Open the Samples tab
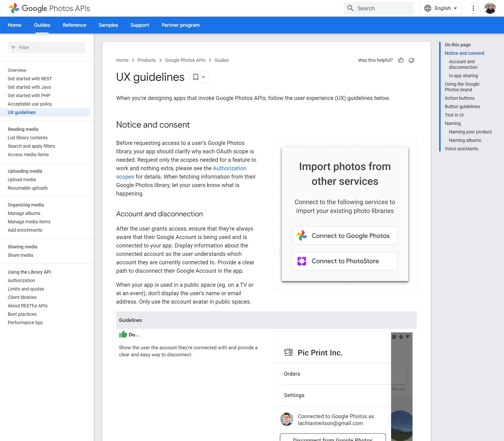 (108, 25)
